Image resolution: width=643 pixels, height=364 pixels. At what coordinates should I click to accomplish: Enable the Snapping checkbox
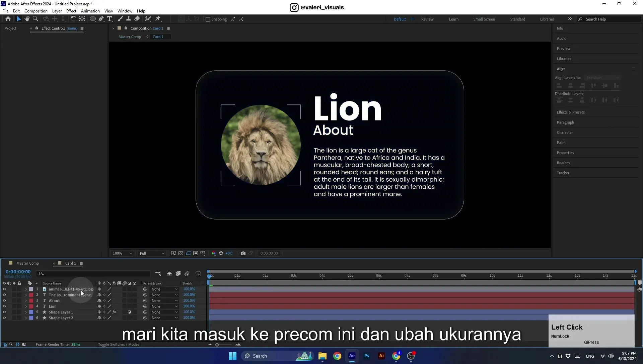click(x=208, y=19)
